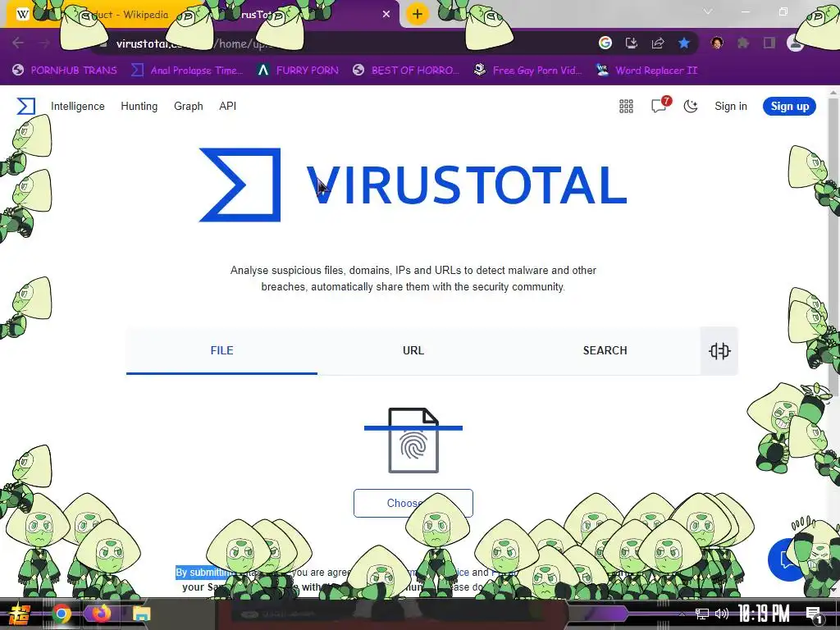Click the Sign in link
The image size is (840, 630).
(x=731, y=106)
